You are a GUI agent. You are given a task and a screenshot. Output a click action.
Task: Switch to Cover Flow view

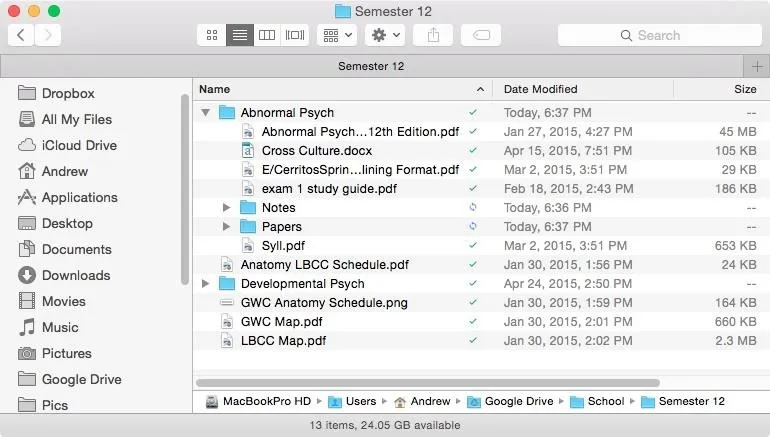pos(295,35)
